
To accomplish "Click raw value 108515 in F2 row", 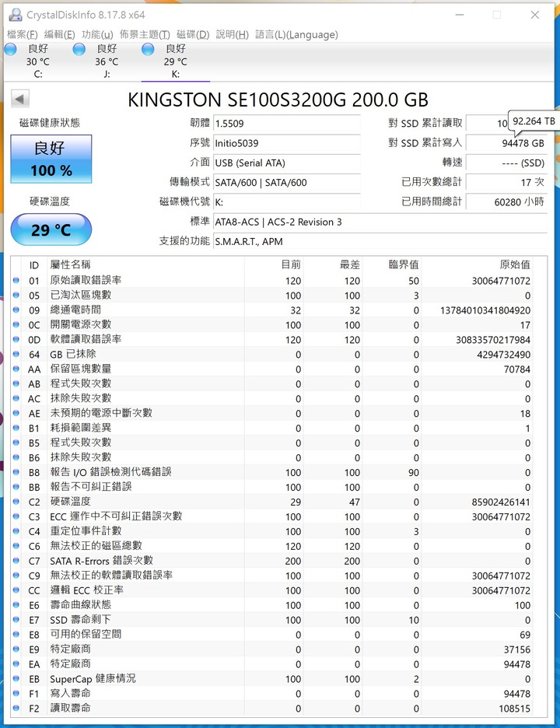I will click(x=514, y=709).
